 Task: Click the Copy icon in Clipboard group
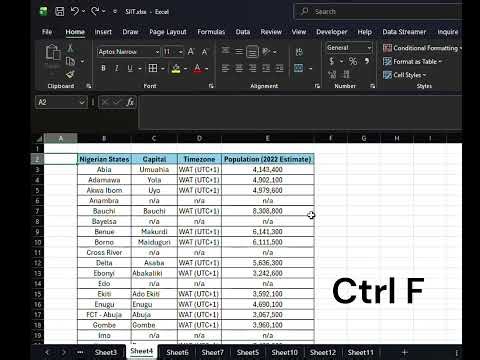(x=70, y=61)
